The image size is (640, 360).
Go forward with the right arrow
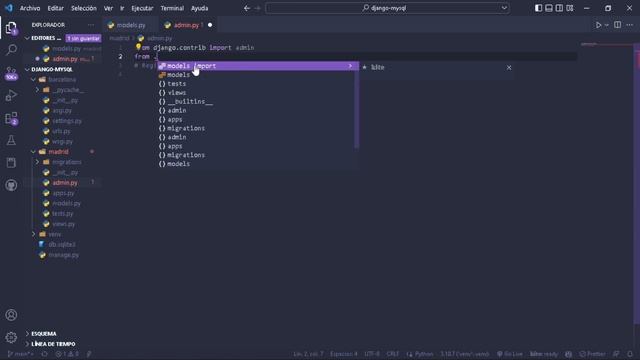(x=258, y=8)
